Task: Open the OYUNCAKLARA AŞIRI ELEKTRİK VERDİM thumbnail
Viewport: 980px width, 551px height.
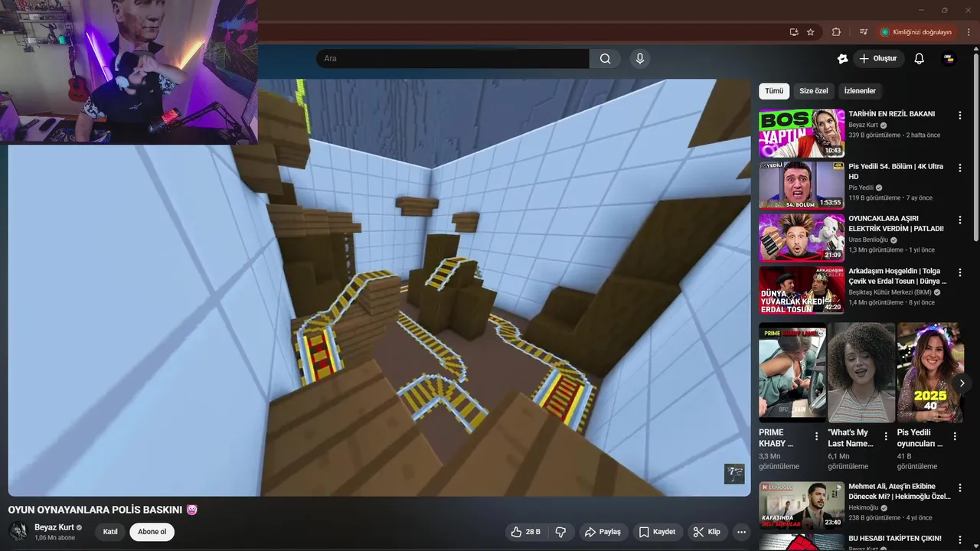Action: [802, 237]
